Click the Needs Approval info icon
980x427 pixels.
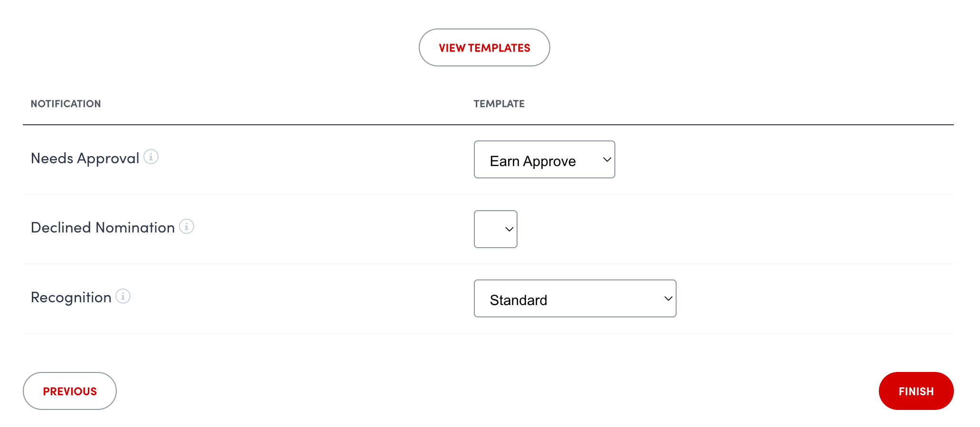[x=151, y=157]
